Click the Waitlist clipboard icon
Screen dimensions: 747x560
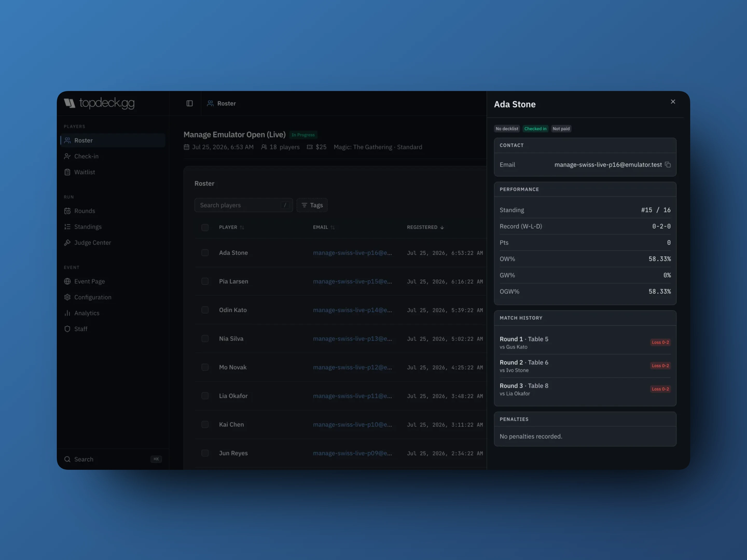tap(67, 172)
